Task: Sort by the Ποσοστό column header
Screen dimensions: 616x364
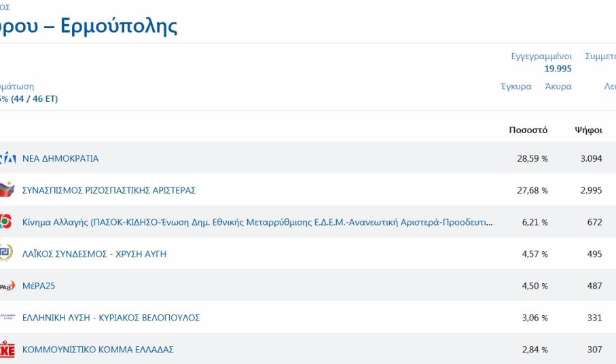Action: (528, 130)
